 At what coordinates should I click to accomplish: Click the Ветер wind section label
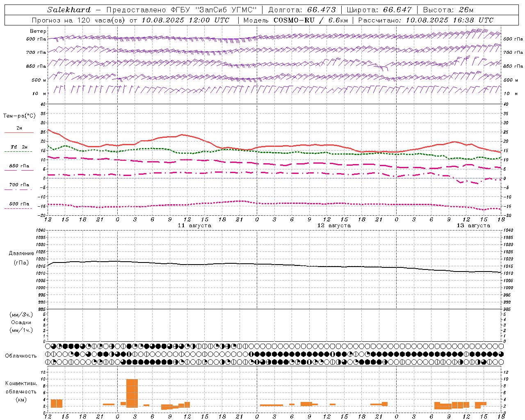click(x=38, y=31)
